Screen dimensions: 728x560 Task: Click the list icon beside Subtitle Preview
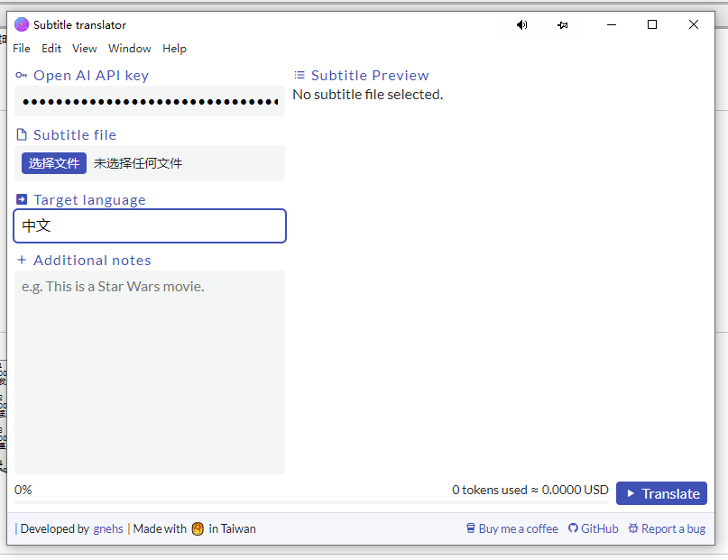tap(299, 76)
